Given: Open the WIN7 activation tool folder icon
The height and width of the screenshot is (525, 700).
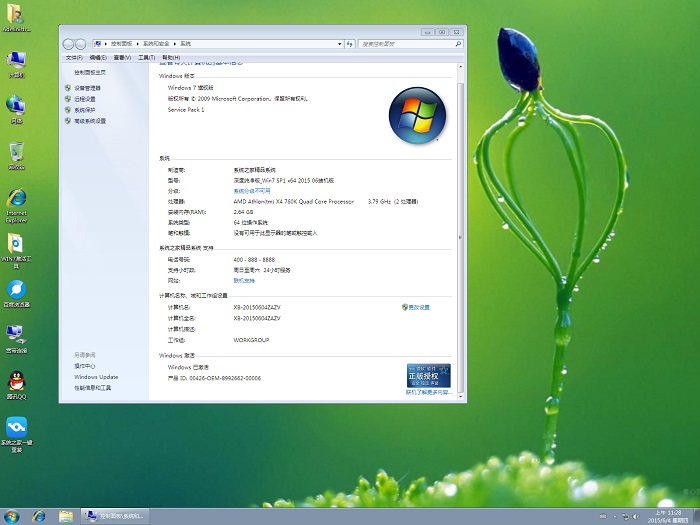Looking at the screenshot, I should click(16, 244).
